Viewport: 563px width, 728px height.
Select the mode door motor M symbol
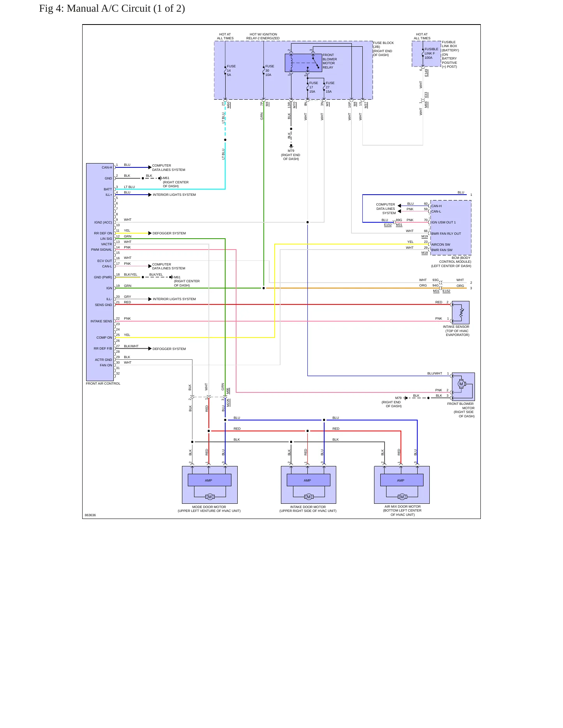pos(210,497)
